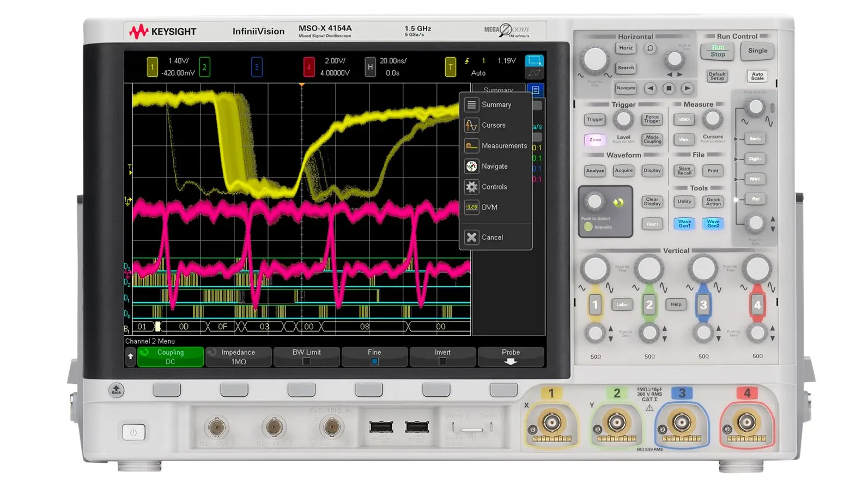Open the Probe submenu softkey
868x485 pixels.
pos(511,357)
